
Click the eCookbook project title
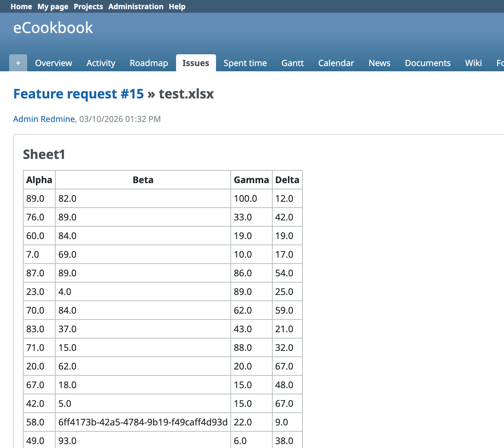(x=53, y=28)
